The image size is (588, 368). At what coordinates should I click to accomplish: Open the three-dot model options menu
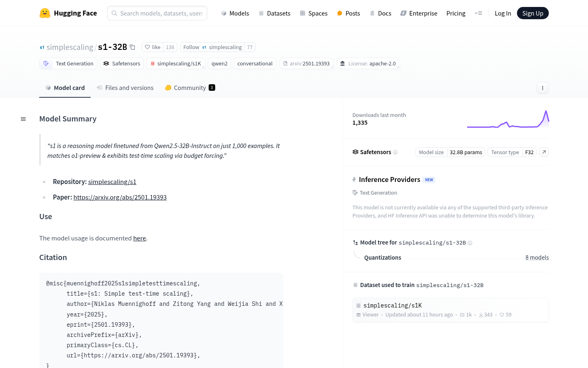(x=542, y=88)
